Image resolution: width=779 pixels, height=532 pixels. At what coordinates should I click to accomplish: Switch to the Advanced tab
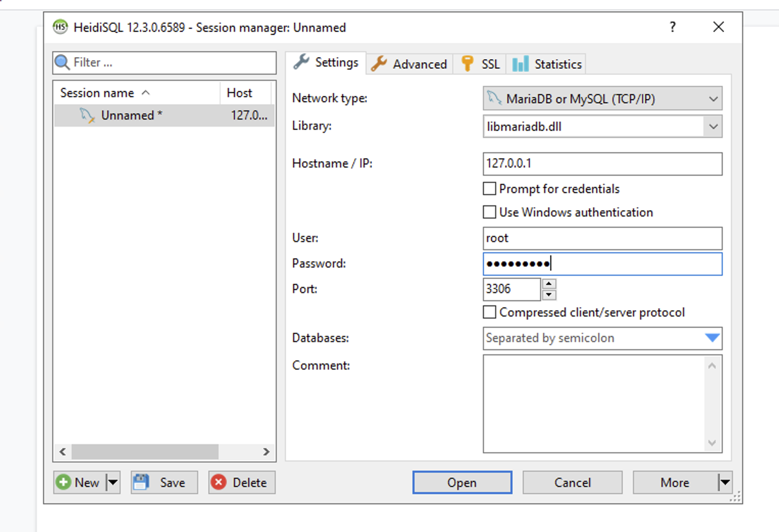(x=409, y=64)
